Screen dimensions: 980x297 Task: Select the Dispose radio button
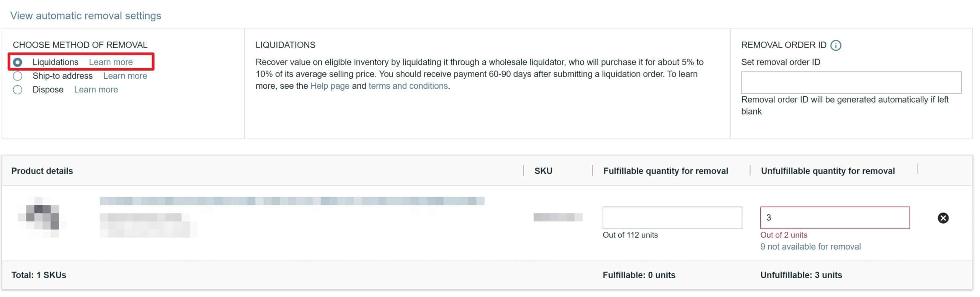point(18,90)
